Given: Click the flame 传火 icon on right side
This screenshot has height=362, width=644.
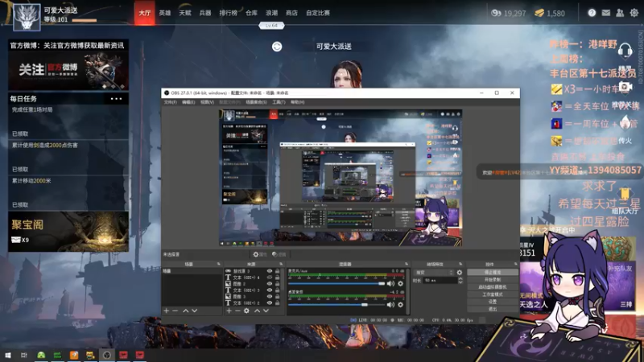Looking at the screenshot, I should coord(625,122).
